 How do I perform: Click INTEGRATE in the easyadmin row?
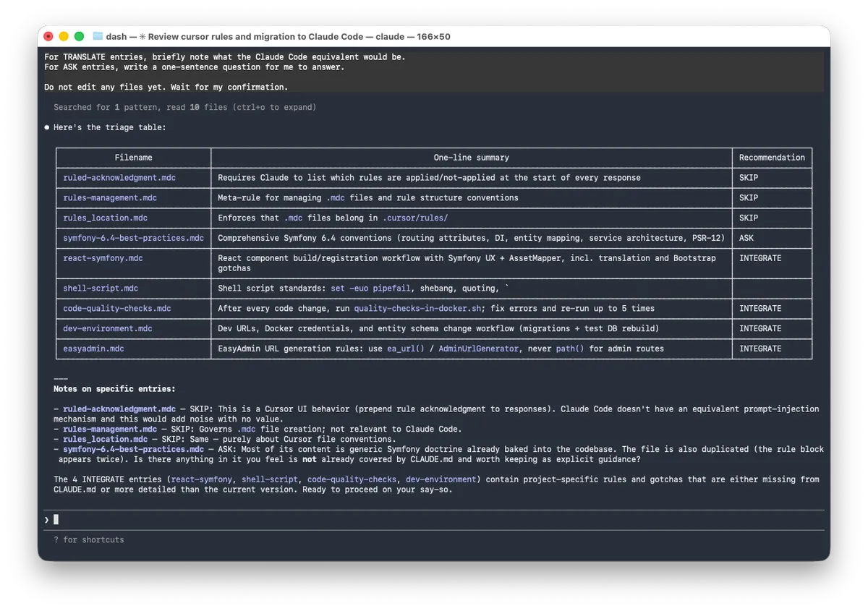pos(760,349)
